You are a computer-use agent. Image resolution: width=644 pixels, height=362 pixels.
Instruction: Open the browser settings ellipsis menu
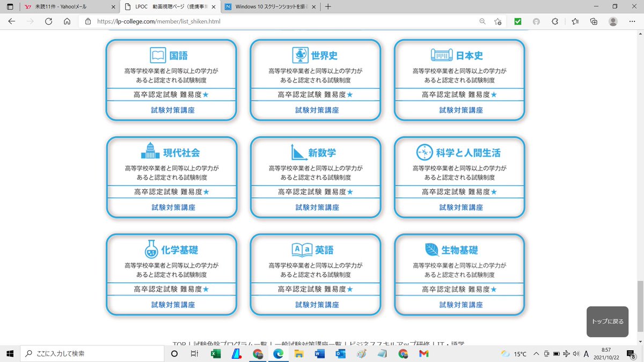[x=632, y=21]
